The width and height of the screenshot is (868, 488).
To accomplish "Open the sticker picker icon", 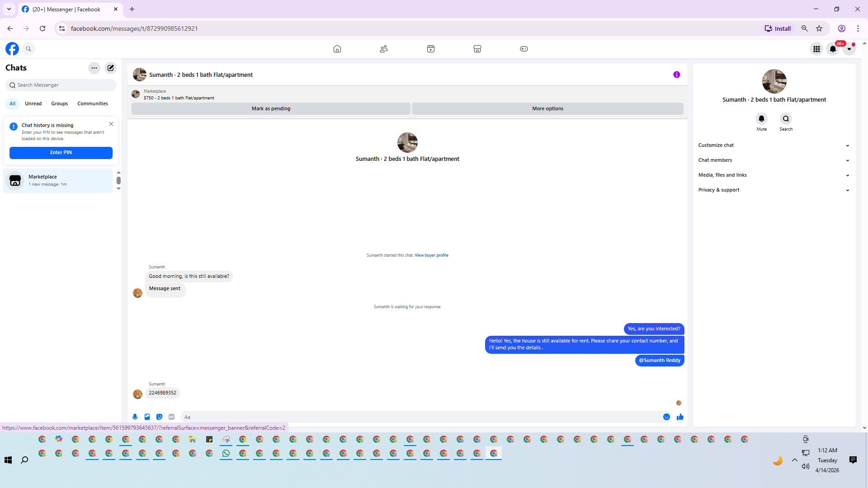I will pos(159,417).
